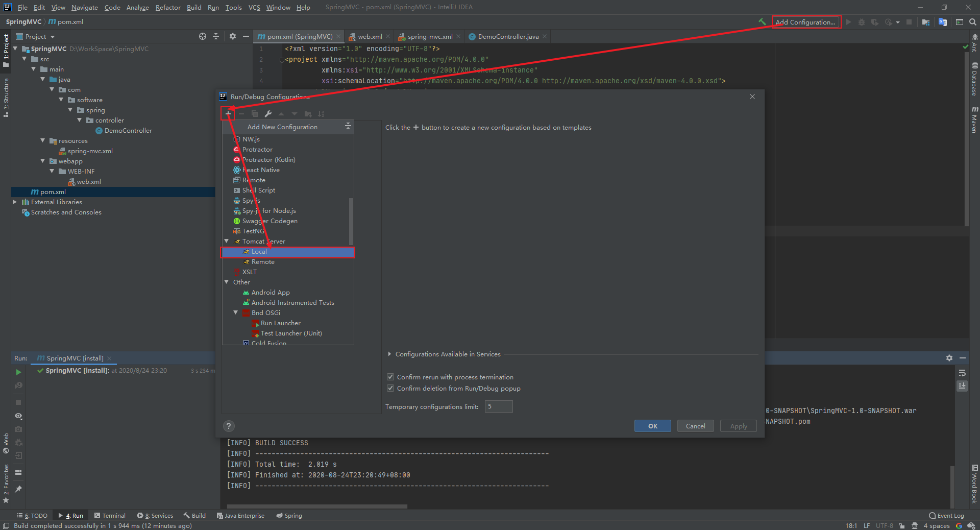Click the Google icon in status bar
980x530 pixels.
point(959,525)
